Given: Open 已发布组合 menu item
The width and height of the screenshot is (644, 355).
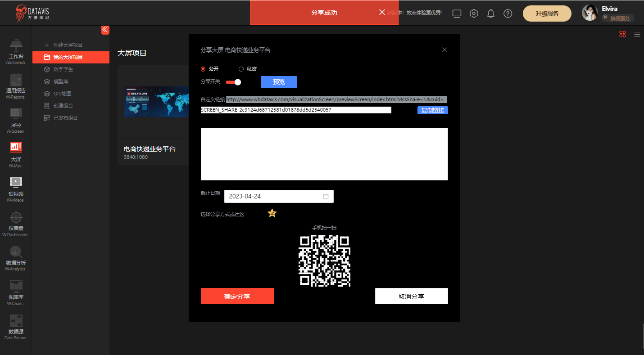Looking at the screenshot, I should pos(66,118).
